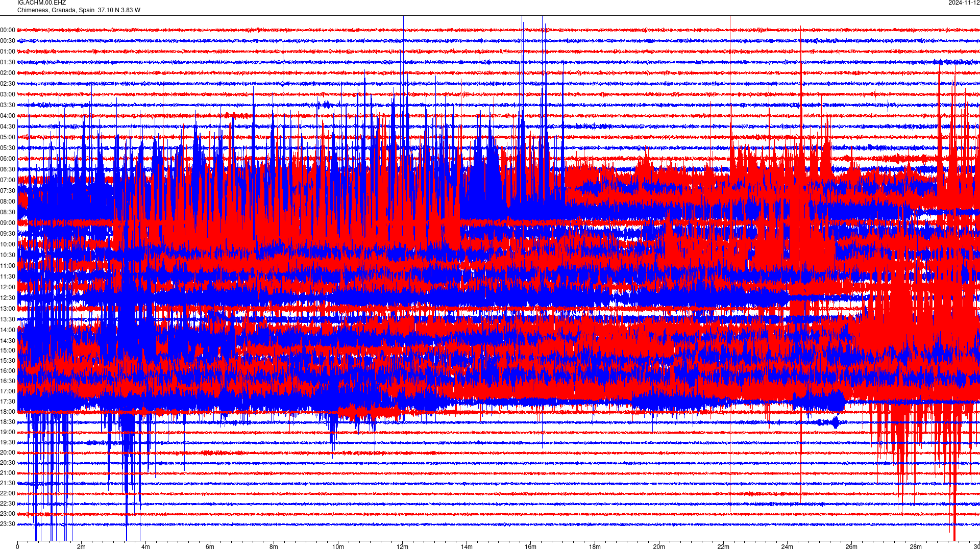This screenshot has width=980, height=551.
Task: Click the 02:30 time row label
Action: (8, 84)
